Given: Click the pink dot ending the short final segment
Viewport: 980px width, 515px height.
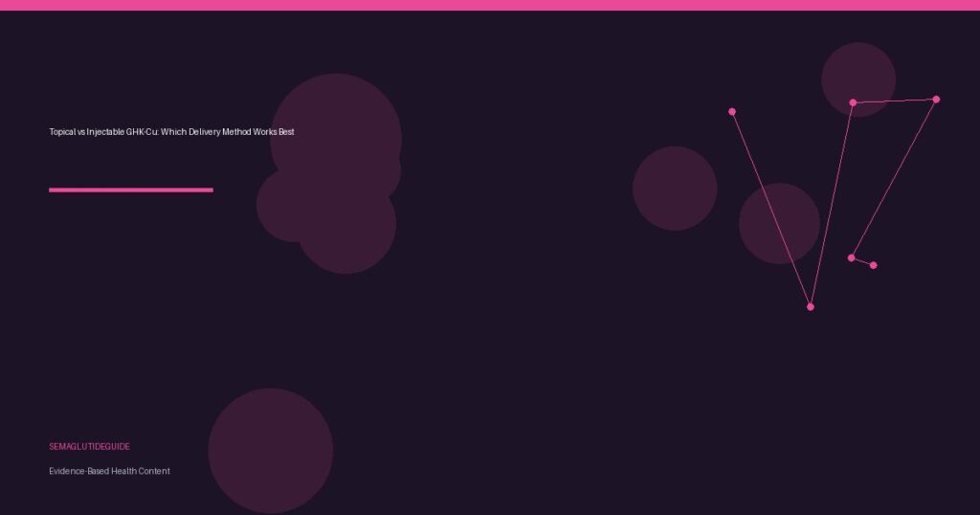Looking at the screenshot, I should click(873, 265).
